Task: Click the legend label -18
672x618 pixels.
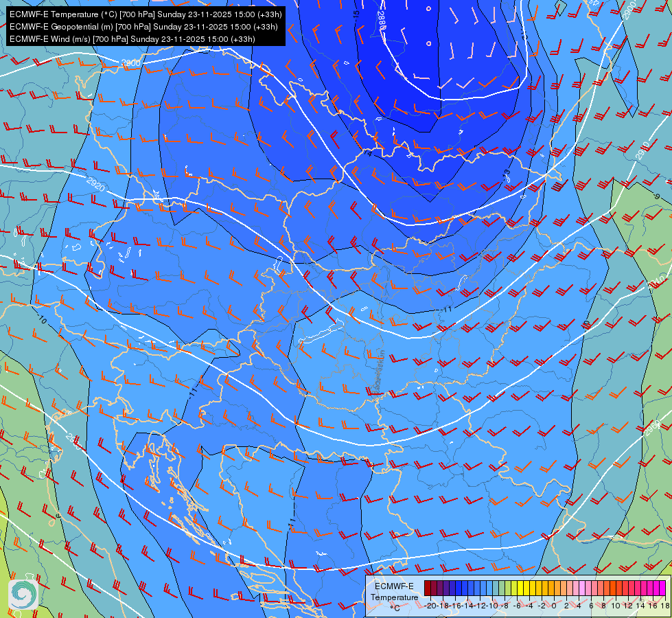Action: 443,606
